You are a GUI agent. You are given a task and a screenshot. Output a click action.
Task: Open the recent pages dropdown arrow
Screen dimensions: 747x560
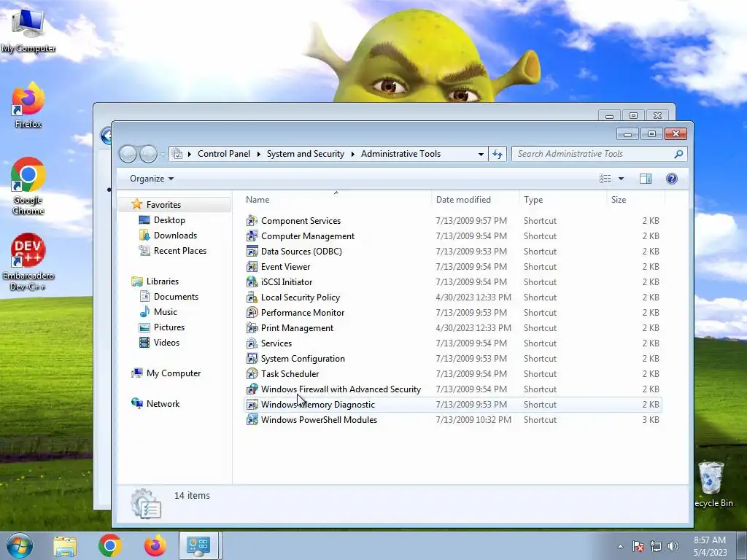click(163, 155)
